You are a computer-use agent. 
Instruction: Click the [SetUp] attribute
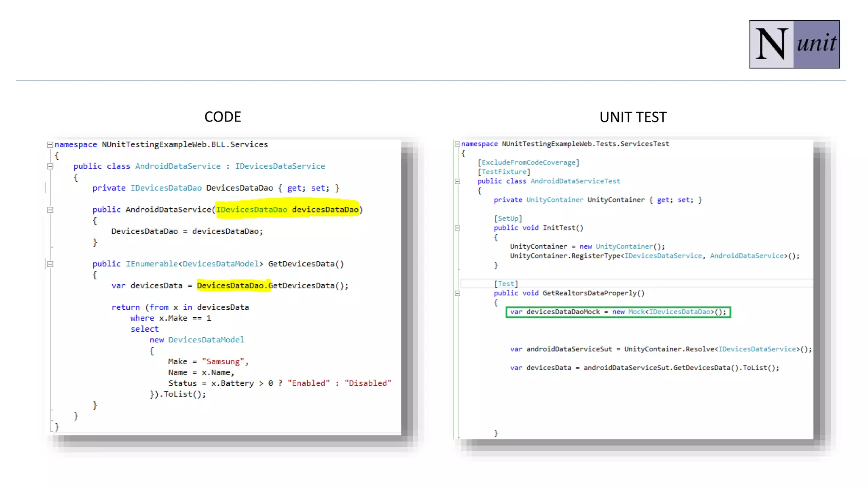(508, 219)
